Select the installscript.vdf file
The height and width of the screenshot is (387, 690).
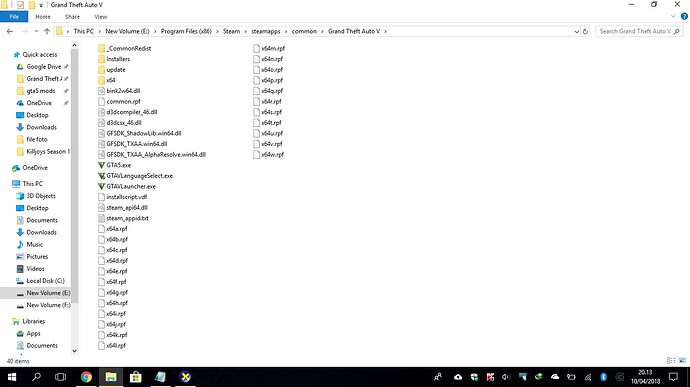(123, 197)
